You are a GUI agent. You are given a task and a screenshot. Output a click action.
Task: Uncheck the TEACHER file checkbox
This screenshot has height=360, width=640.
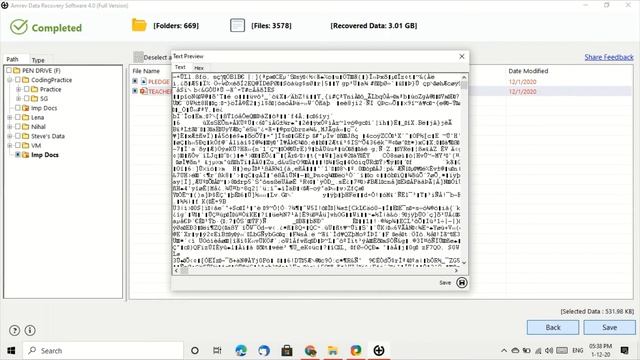[x=135, y=91]
